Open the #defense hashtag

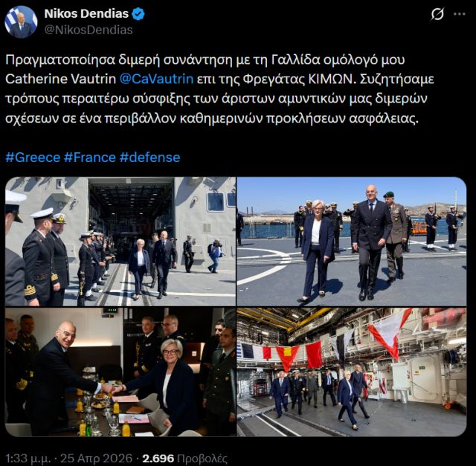pos(150,158)
